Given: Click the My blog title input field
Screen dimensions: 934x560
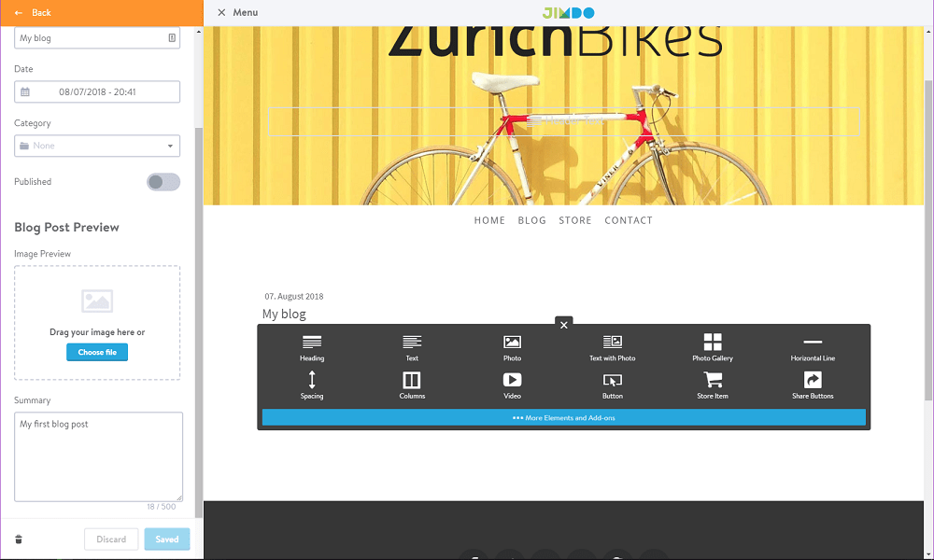Looking at the screenshot, I should click(97, 38).
